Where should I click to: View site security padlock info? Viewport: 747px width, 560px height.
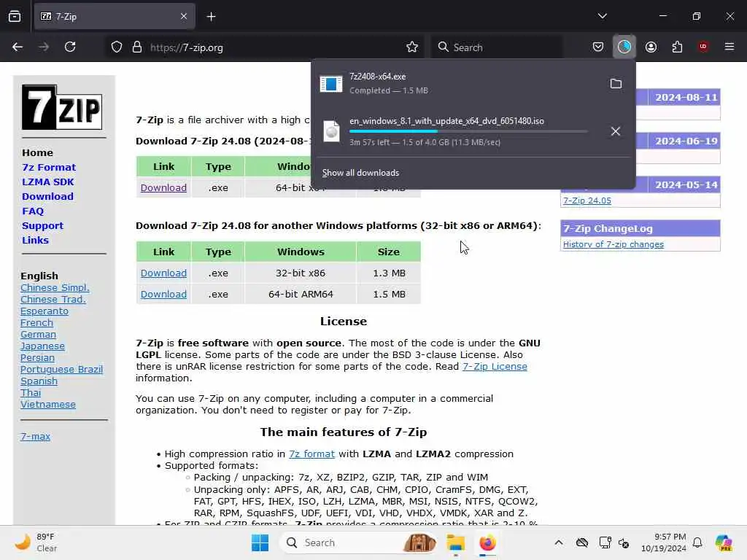coord(137,47)
